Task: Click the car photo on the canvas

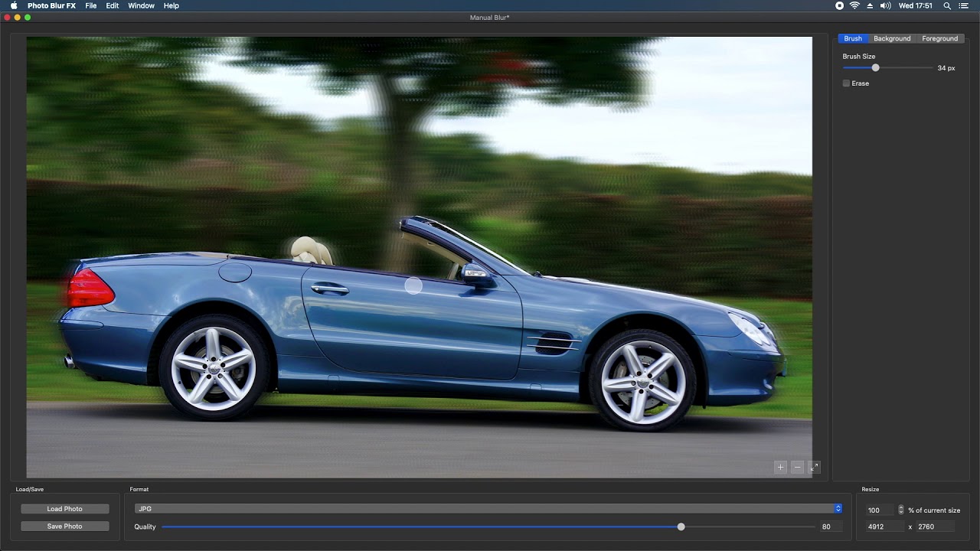Action: click(x=419, y=257)
